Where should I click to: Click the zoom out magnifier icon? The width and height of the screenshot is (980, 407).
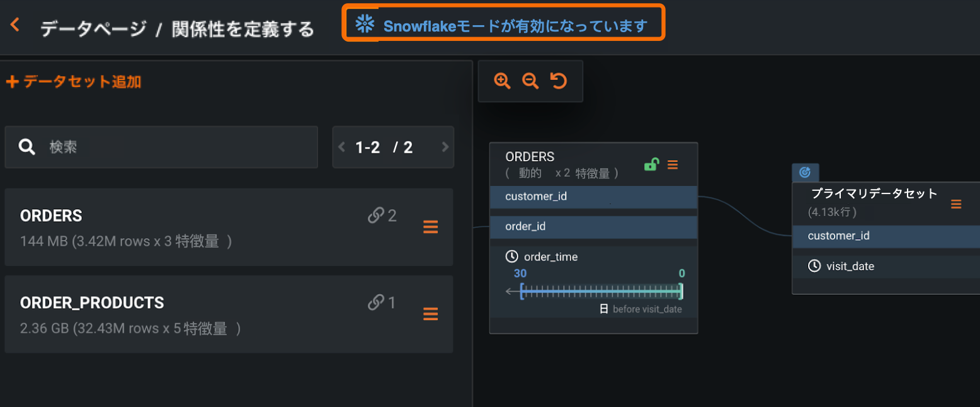(x=530, y=81)
